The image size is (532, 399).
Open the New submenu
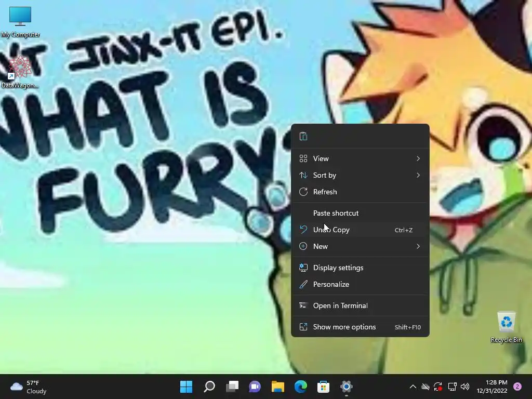point(361,246)
